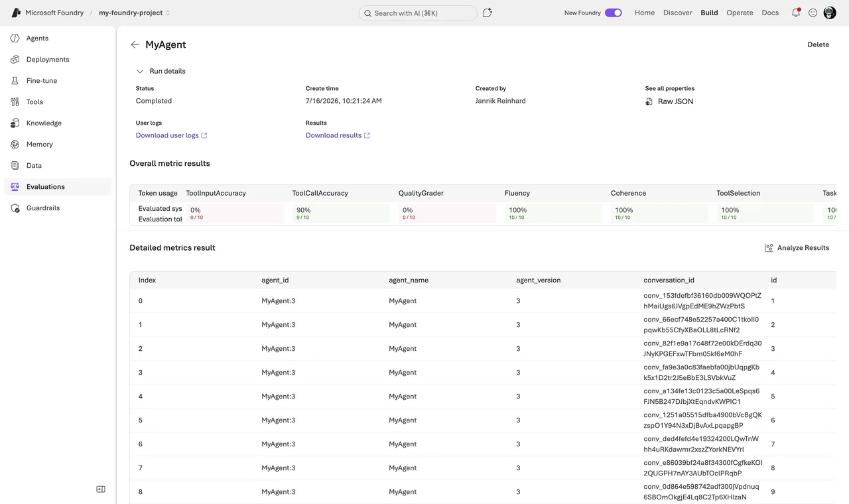Click the Analyze Results chart icon
The image size is (849, 504).
point(769,248)
